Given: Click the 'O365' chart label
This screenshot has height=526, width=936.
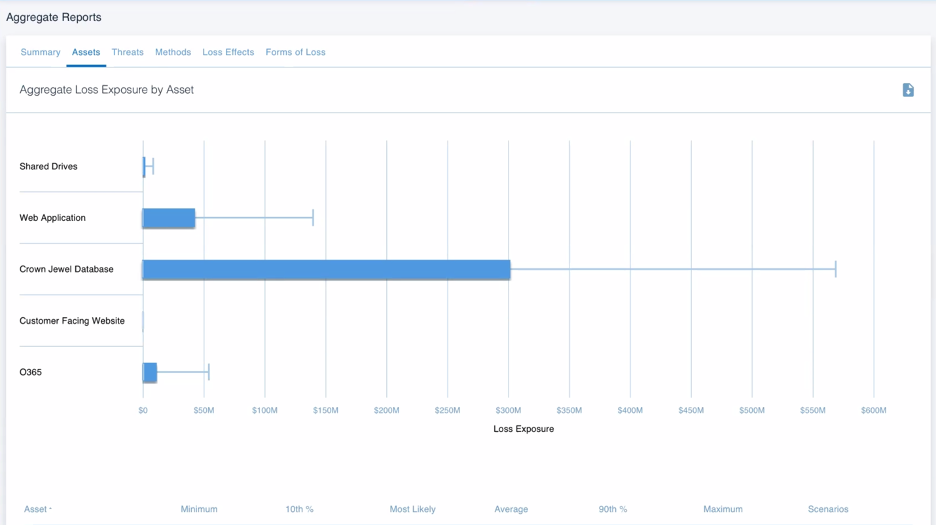Looking at the screenshot, I should pos(30,372).
